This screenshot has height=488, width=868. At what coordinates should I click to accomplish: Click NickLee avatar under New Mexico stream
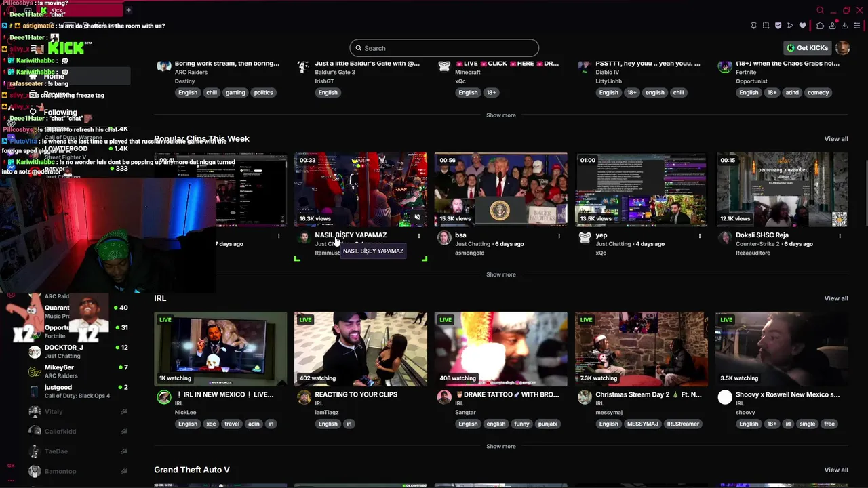coord(163,397)
